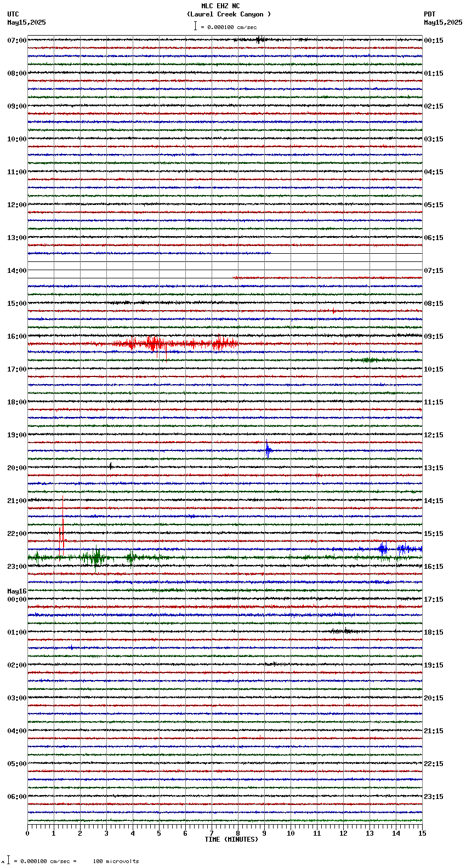This screenshot has width=466, height=868.
Task: Click the 08:00 UTC time label
Action: pyautogui.click(x=17, y=73)
